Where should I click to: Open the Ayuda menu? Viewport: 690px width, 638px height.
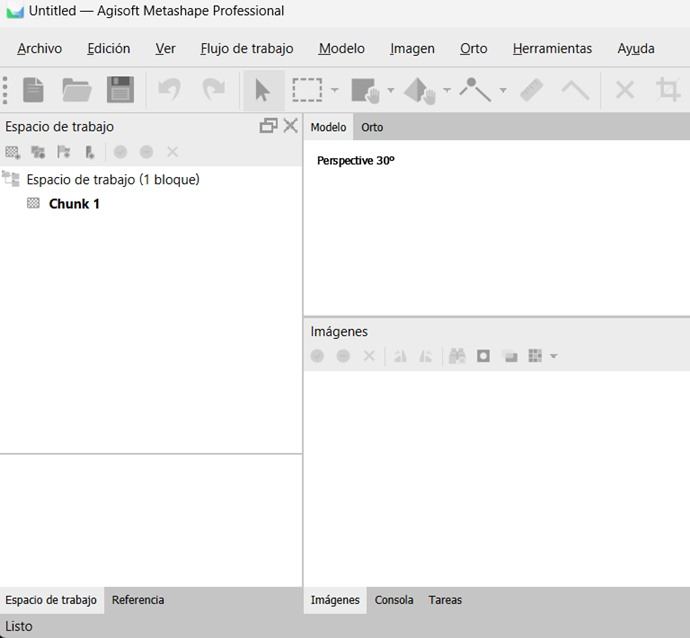[x=636, y=48]
